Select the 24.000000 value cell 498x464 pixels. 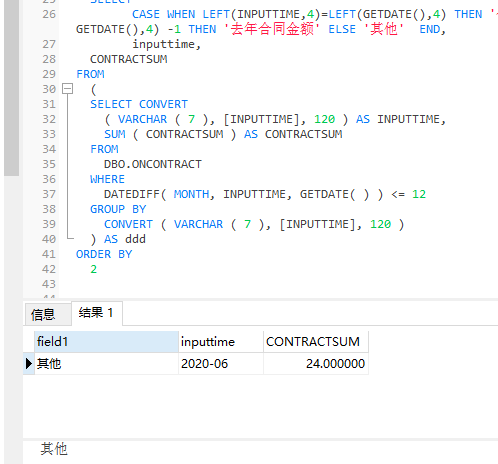pyautogui.click(x=316, y=363)
